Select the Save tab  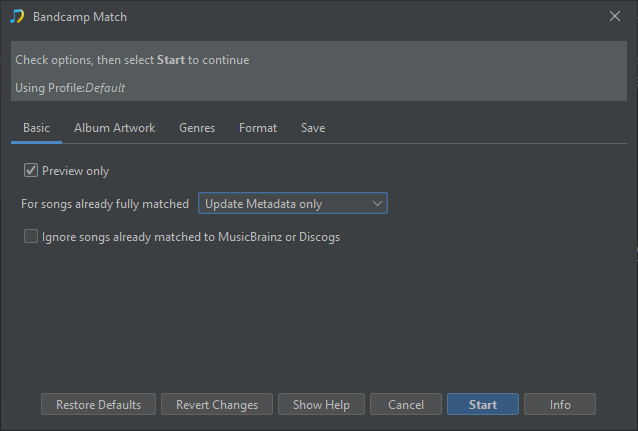point(313,128)
